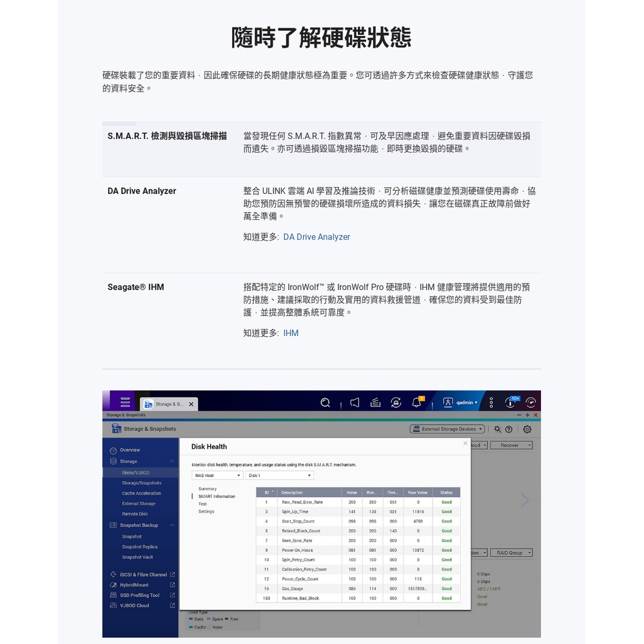This screenshot has width=644, height=644.
Task: Select Cache Acceleration in the sidebar
Action: pyautogui.click(x=141, y=493)
